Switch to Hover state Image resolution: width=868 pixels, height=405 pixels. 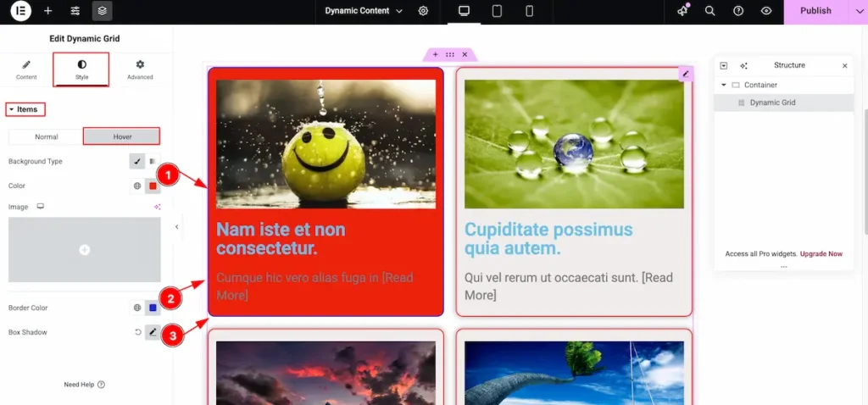[x=121, y=136]
